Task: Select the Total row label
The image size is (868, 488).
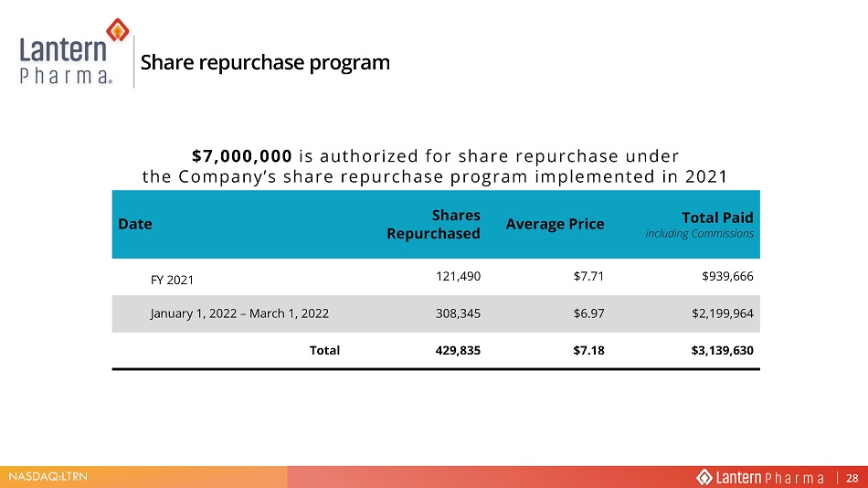Action: [324, 350]
